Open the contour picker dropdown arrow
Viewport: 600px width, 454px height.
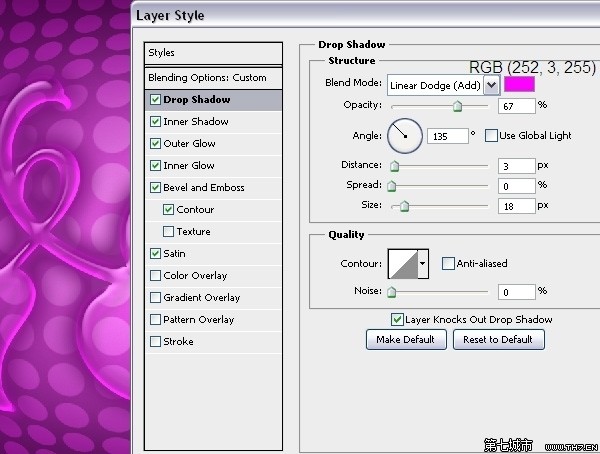point(423,264)
